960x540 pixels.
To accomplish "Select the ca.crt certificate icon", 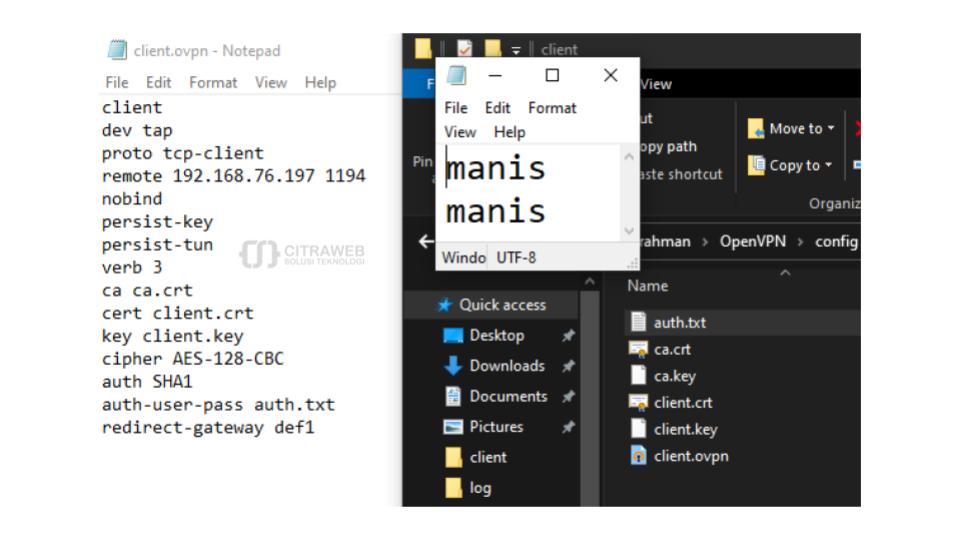I will pyautogui.click(x=638, y=349).
